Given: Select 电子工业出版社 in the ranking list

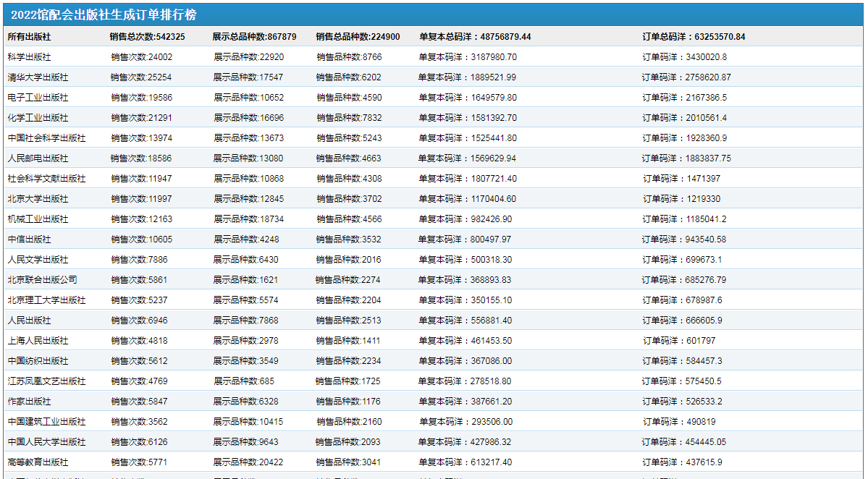Looking at the screenshot, I should click(38, 97).
